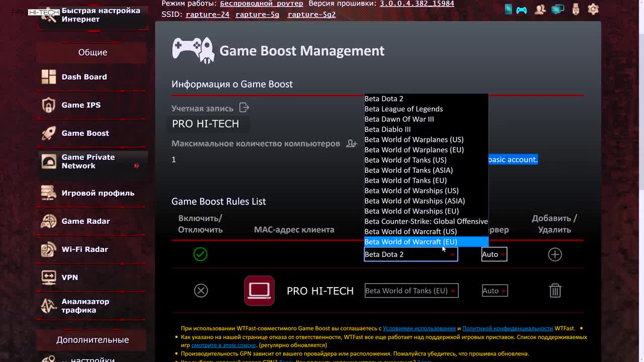Open Анализатор трафика menu item
The width and height of the screenshot is (644, 362).
pos(85,306)
